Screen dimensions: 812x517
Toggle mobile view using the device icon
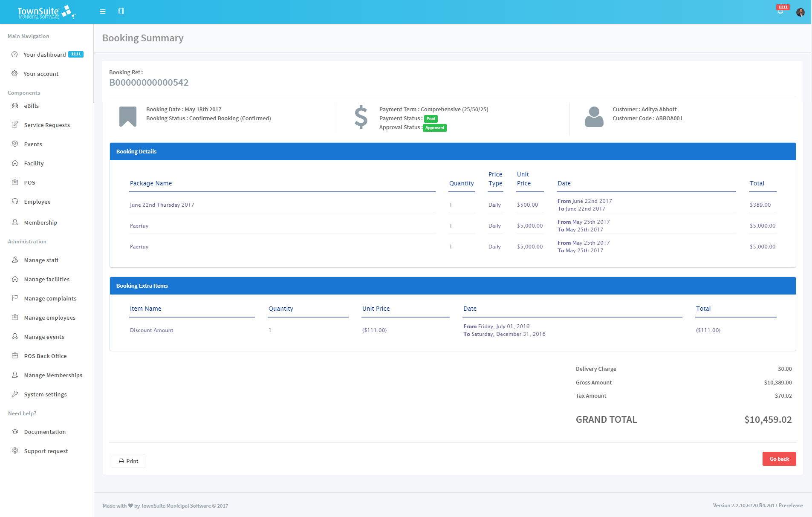pos(121,11)
